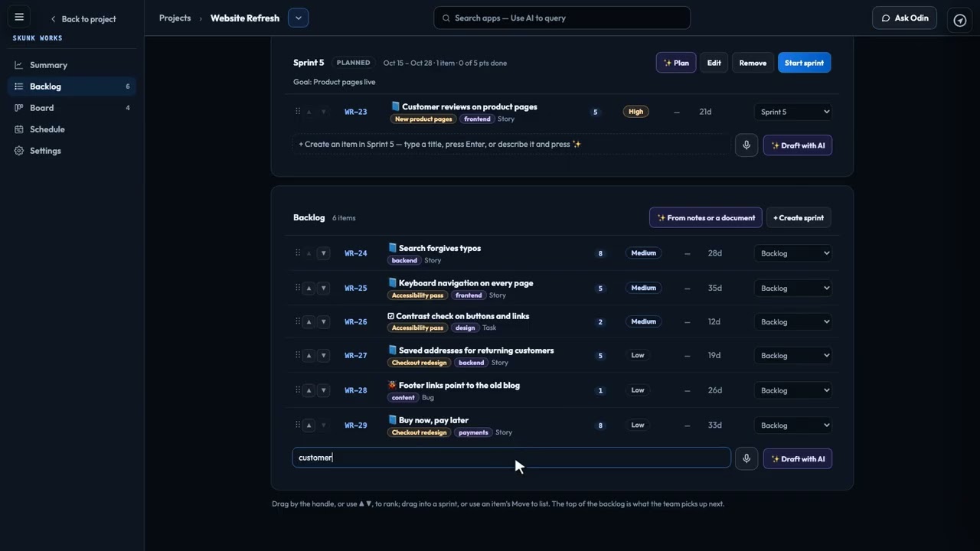
Task: Open Settings from the sidebar
Action: pos(72,151)
